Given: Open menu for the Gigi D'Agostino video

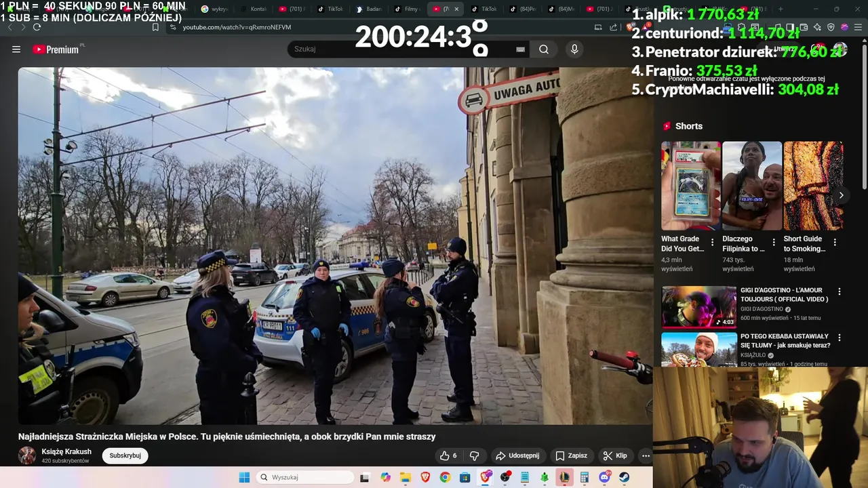Looking at the screenshot, I should pyautogui.click(x=840, y=291).
